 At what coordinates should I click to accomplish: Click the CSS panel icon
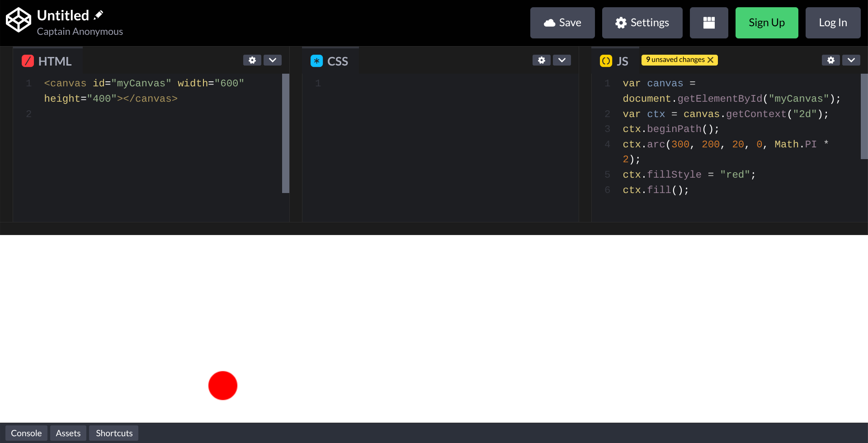click(x=316, y=61)
